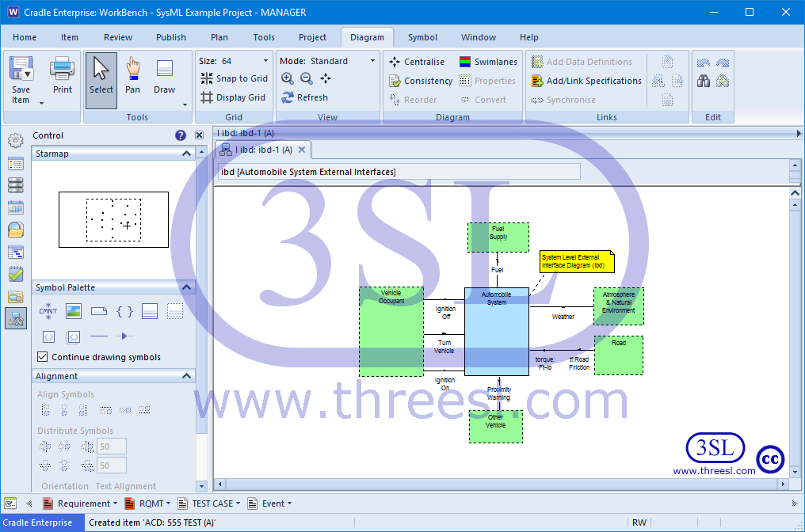Toggle Continue drawing symbols checkbox

[43, 356]
